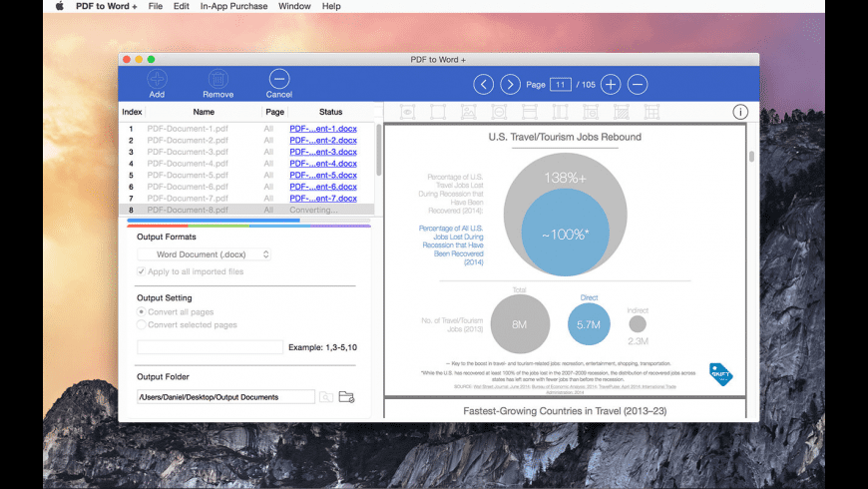The height and width of the screenshot is (489, 868).
Task: Open the PDF-...ent-1.docx link
Action: [323, 129]
